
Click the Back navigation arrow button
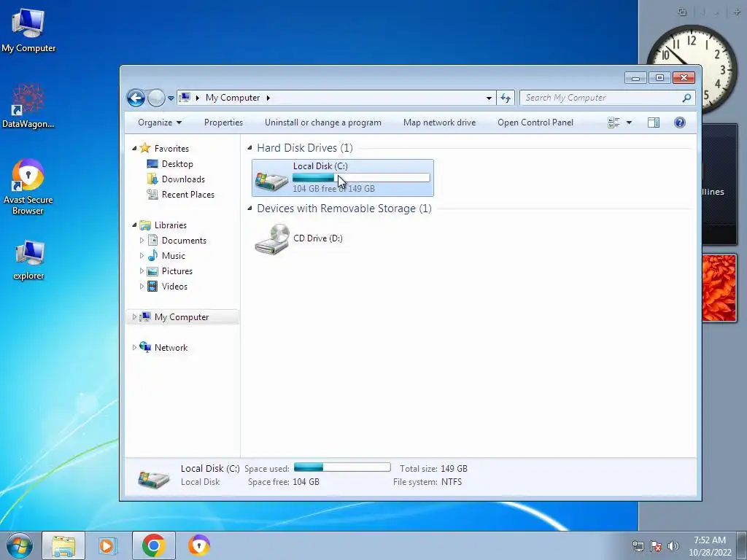pos(136,98)
